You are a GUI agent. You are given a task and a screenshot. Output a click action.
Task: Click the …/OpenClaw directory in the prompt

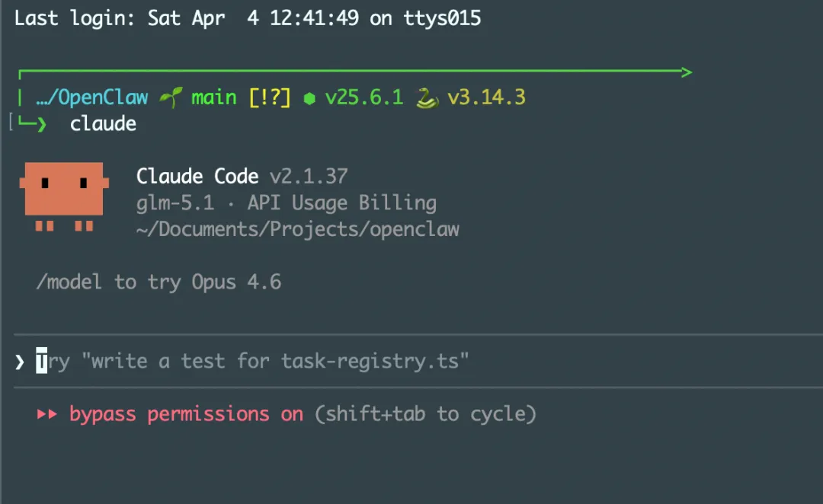[92, 97]
